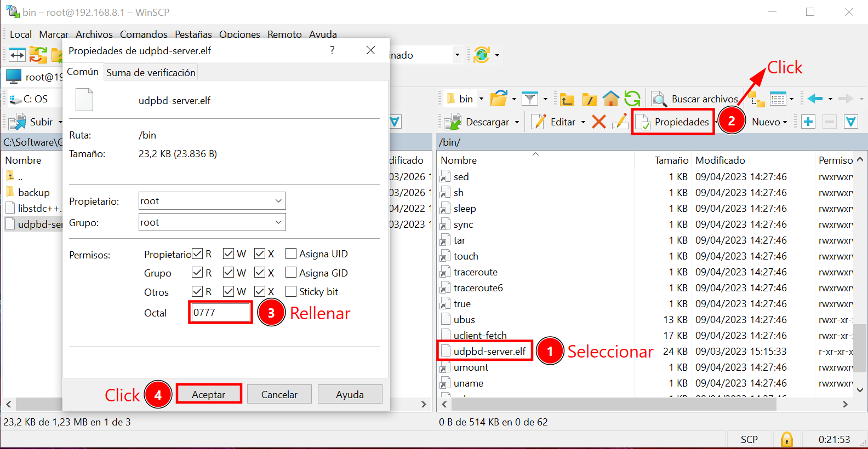Enable the Asigna GID checkbox

coord(291,273)
